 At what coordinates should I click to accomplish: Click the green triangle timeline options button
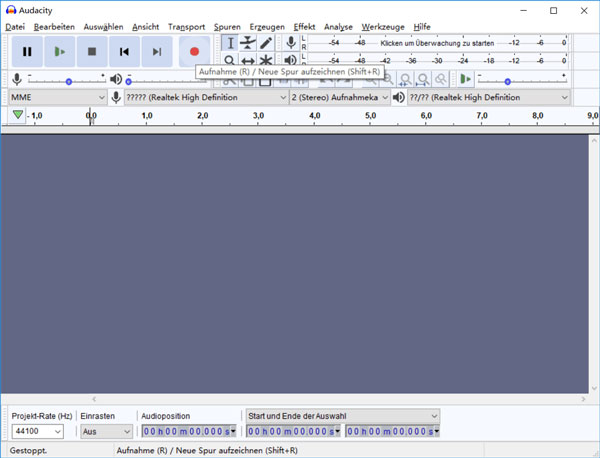pos(18,115)
